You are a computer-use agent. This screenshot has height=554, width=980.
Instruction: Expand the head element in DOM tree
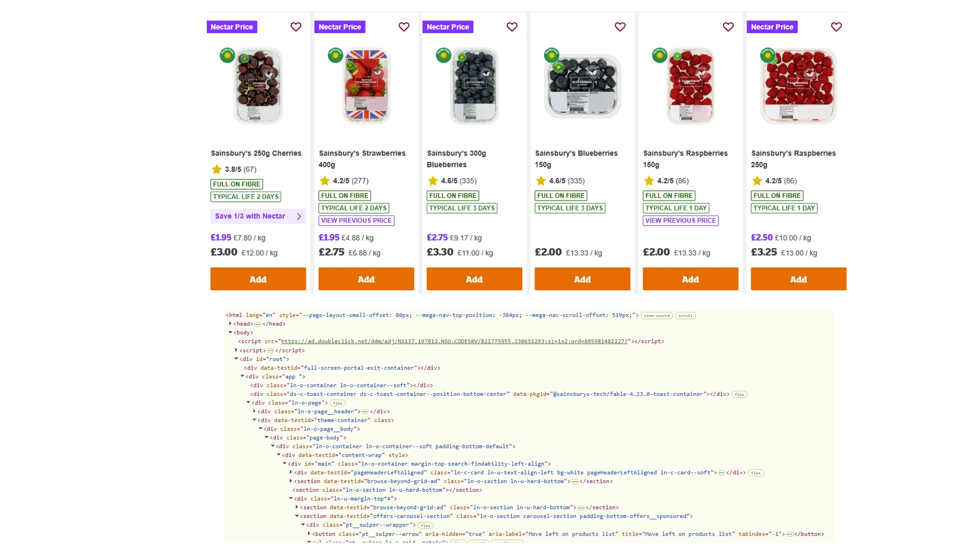pyautogui.click(x=230, y=323)
